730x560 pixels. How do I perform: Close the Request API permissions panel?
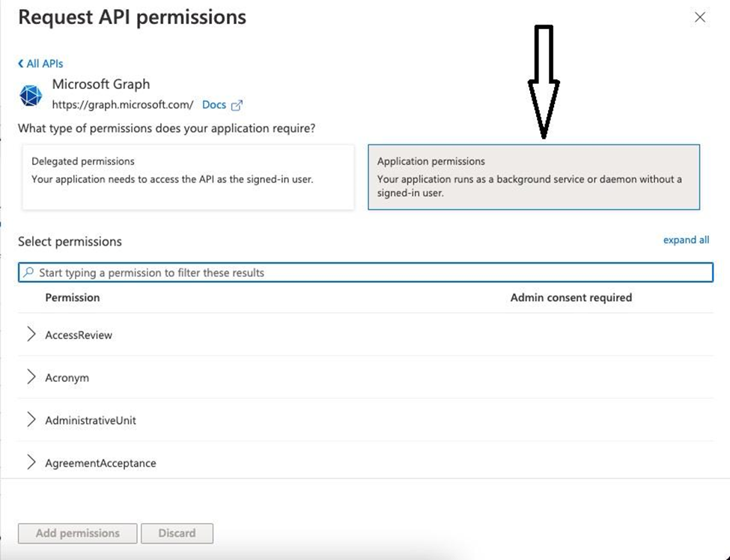click(x=700, y=17)
